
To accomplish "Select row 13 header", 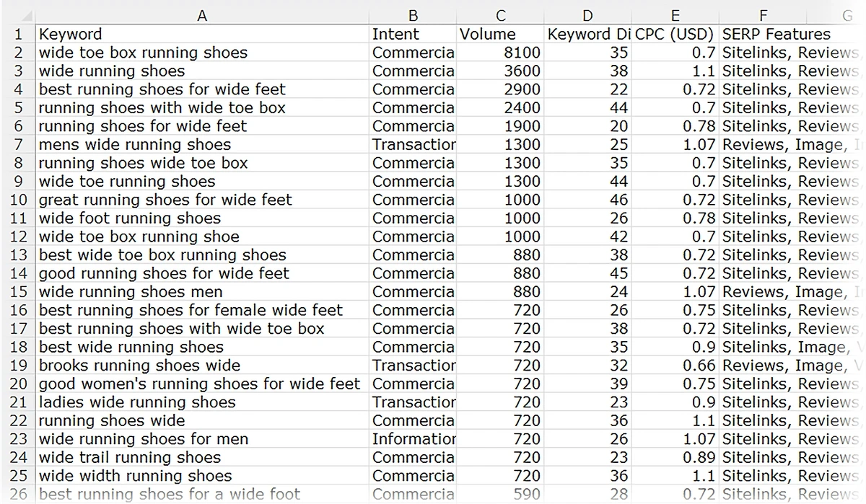I will [x=17, y=255].
